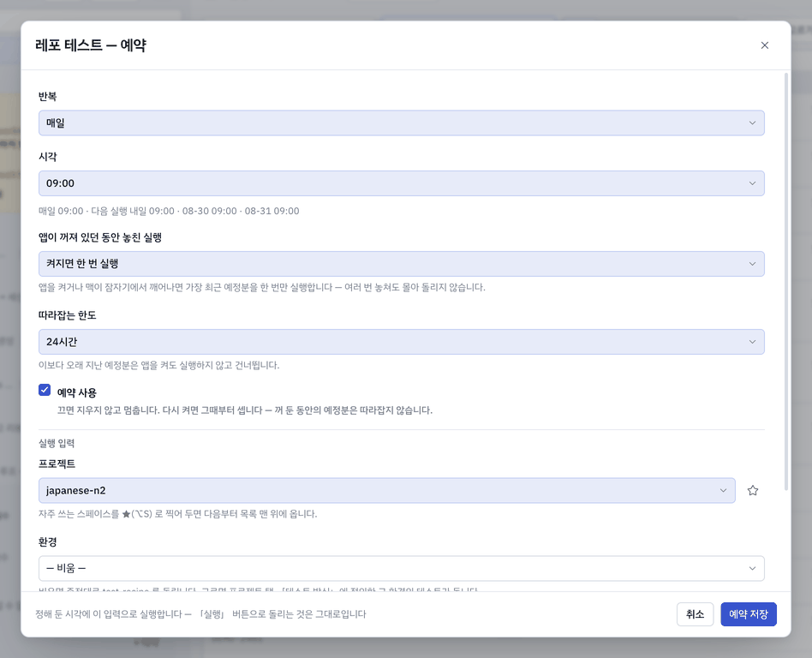Click the 이보다 오래 지난 예정분 hint text
Image resolution: width=812 pixels, height=658 pixels.
click(159, 365)
